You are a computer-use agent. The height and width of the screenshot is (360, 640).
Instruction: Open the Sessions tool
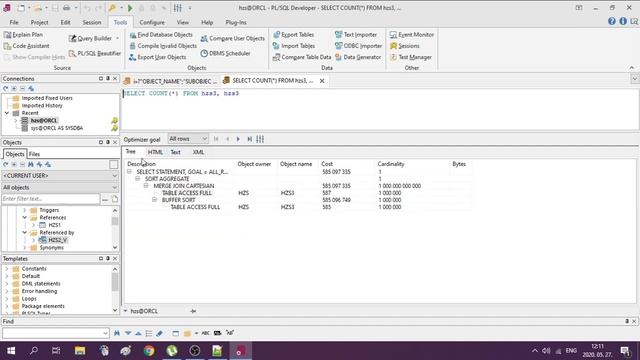(404, 46)
